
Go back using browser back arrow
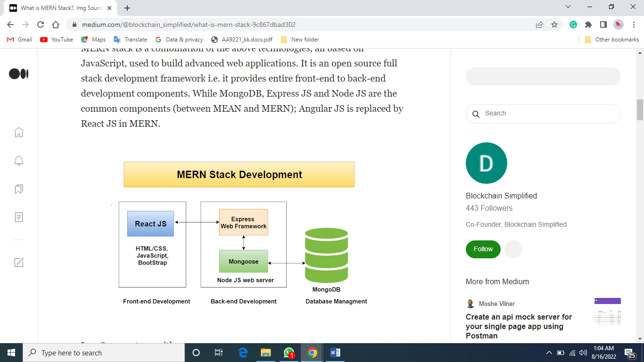coord(10,25)
